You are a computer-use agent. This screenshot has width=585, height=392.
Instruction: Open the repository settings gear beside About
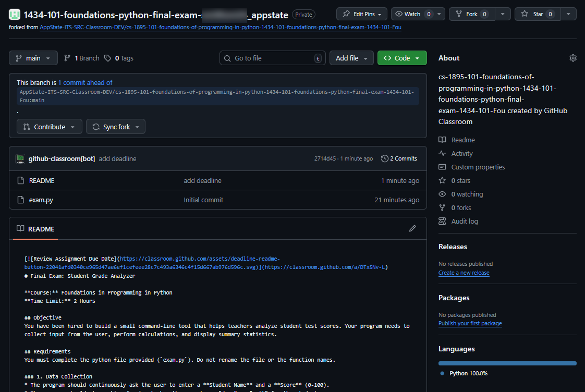click(x=573, y=58)
